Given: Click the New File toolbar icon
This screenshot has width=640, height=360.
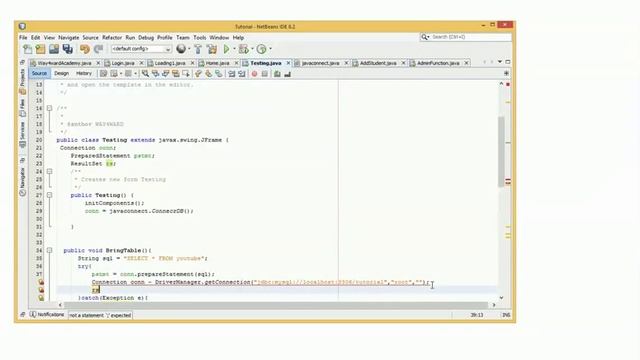Looking at the screenshot, I should click(x=28, y=49).
